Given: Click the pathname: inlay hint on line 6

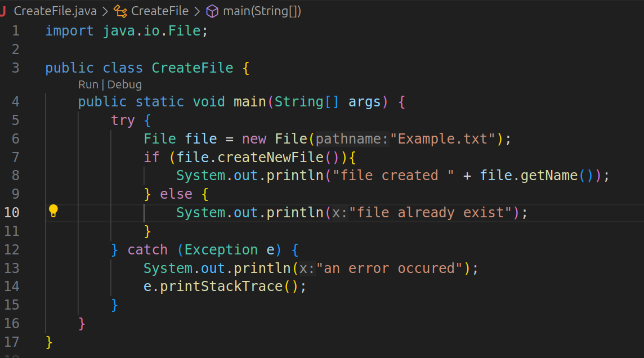Looking at the screenshot, I should point(352,138).
